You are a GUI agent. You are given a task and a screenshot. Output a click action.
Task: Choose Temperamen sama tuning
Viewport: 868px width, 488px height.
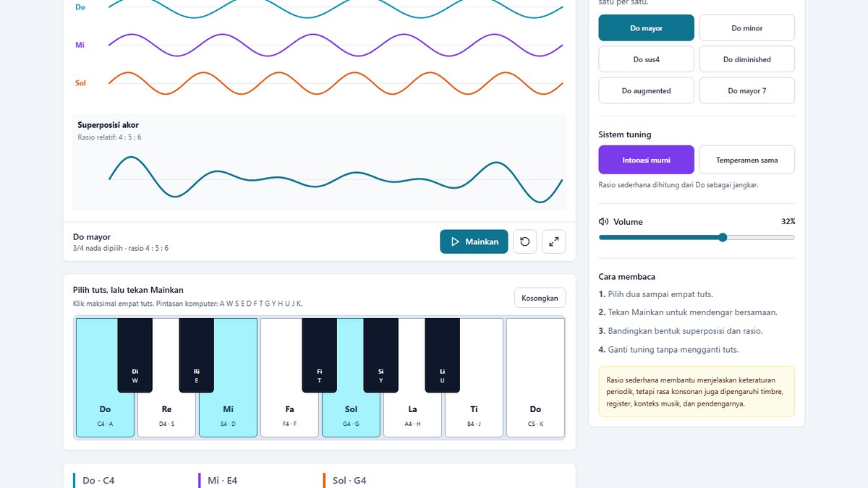tap(747, 160)
